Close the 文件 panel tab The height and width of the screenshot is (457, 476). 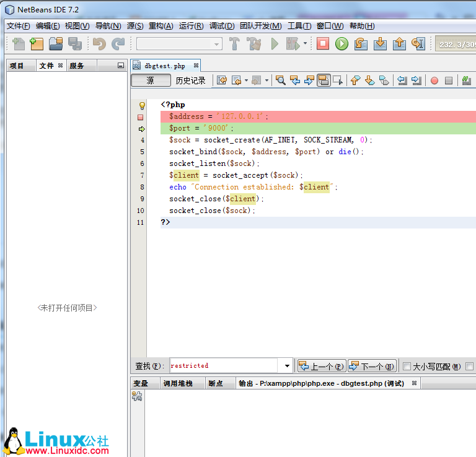(60, 66)
